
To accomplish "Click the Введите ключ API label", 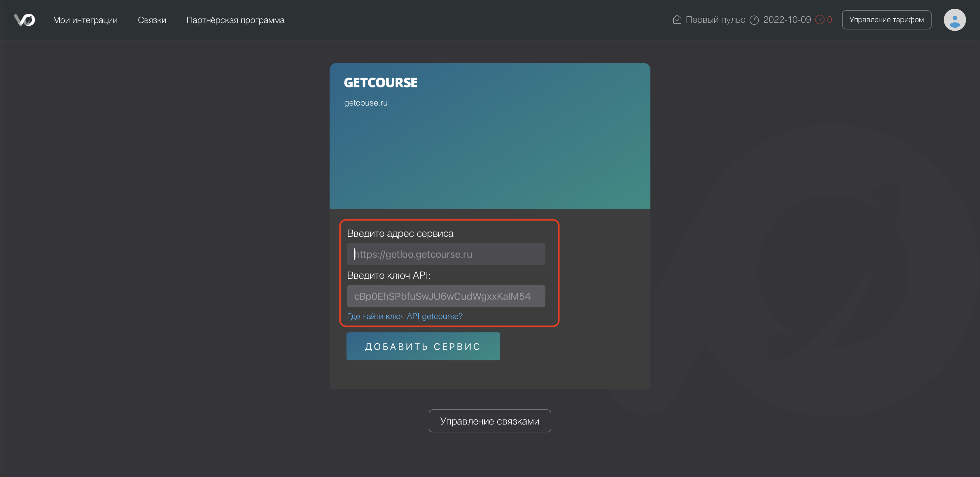I will [x=388, y=276].
